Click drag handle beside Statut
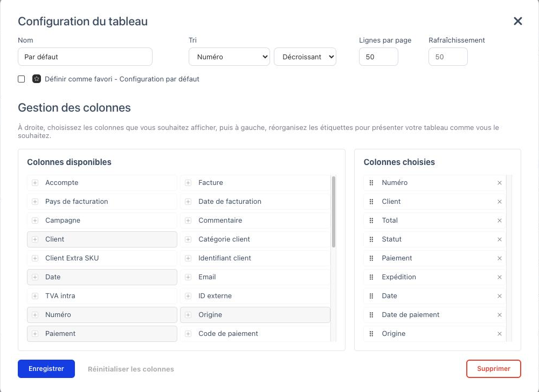 point(371,239)
